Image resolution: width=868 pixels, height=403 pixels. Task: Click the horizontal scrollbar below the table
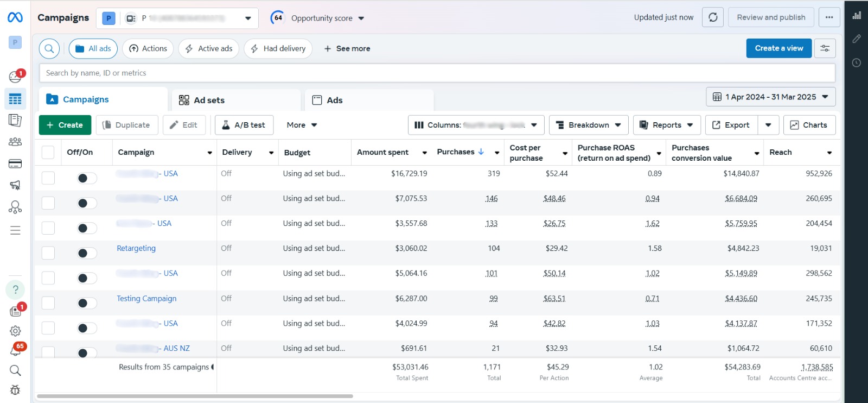point(195,396)
